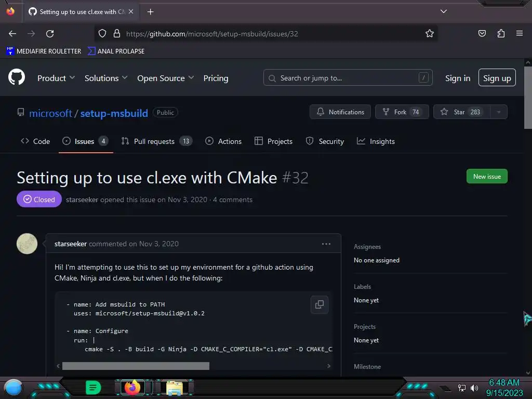Switch to the Issues tab

[x=86, y=141]
